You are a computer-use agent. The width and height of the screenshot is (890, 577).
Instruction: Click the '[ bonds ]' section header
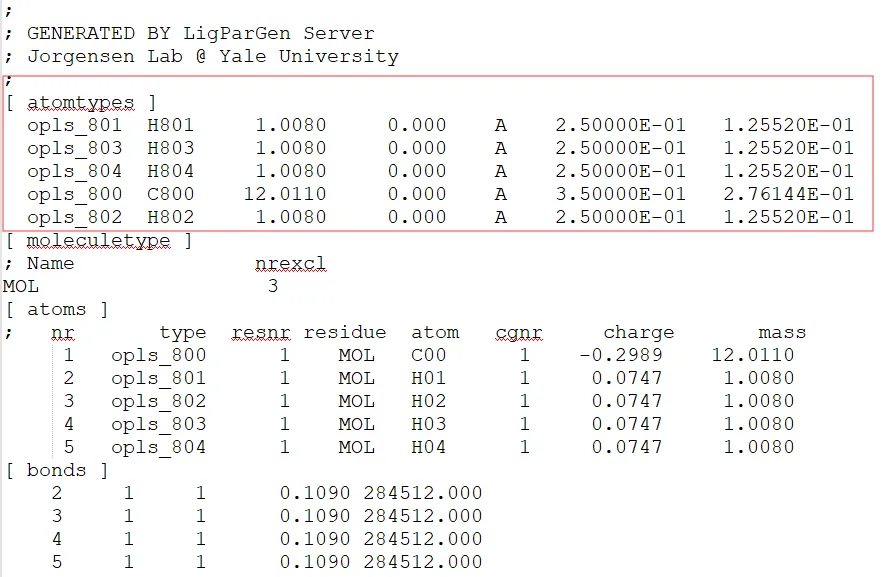(57, 471)
